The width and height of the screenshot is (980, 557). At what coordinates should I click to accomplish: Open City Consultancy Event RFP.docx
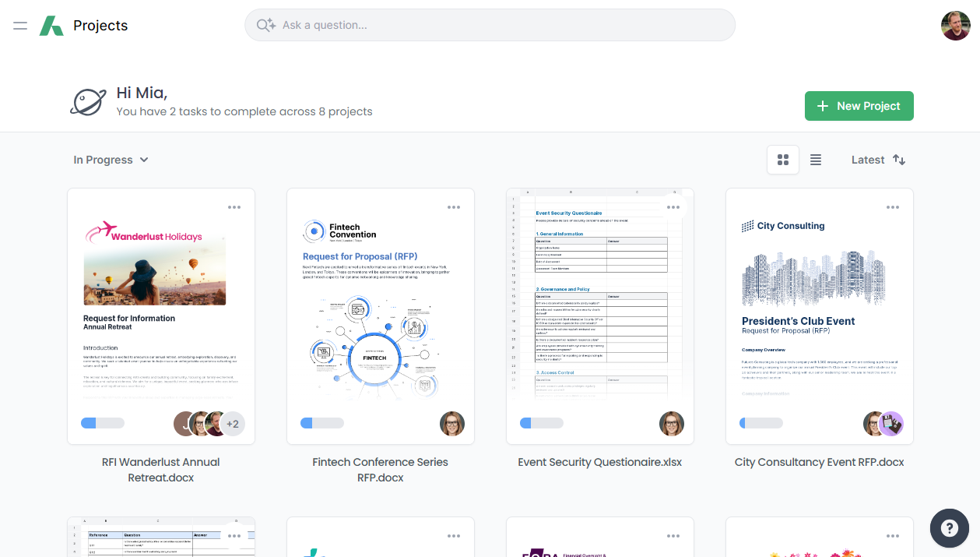point(819,462)
